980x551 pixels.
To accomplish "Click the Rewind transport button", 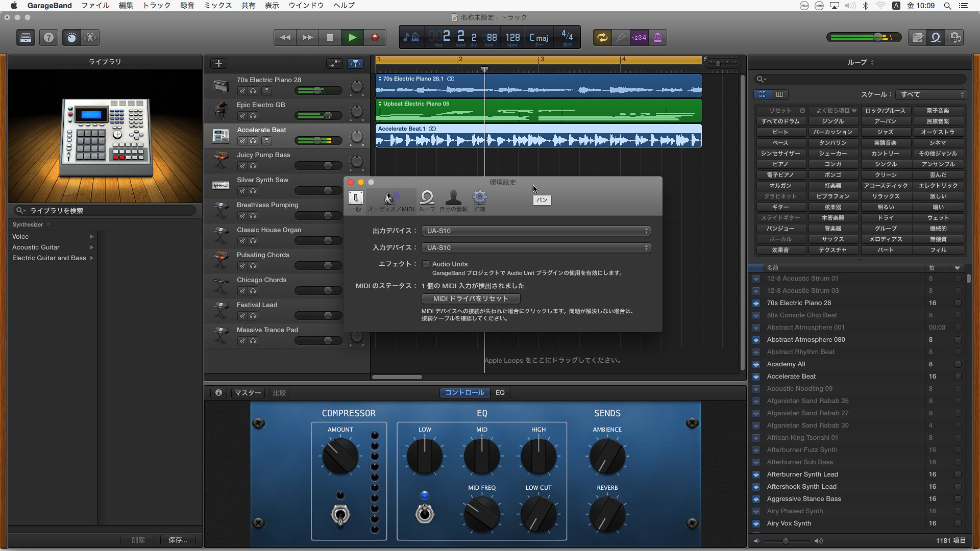I will pos(285,37).
